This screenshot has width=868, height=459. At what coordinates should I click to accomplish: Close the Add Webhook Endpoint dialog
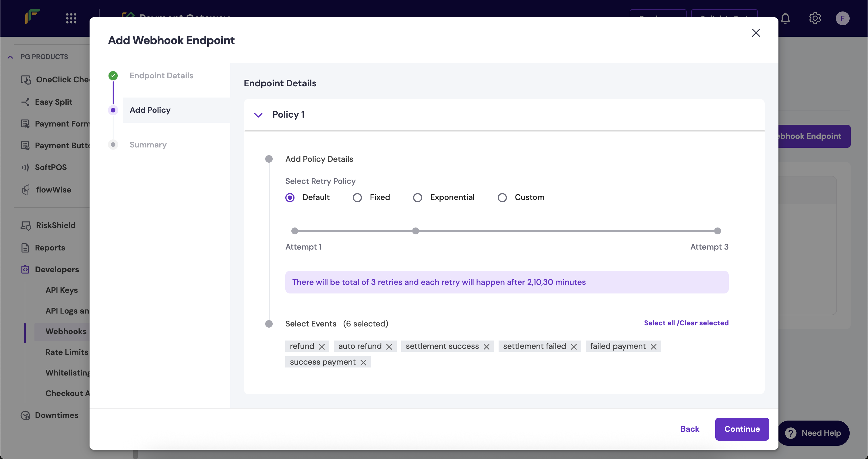pos(756,33)
